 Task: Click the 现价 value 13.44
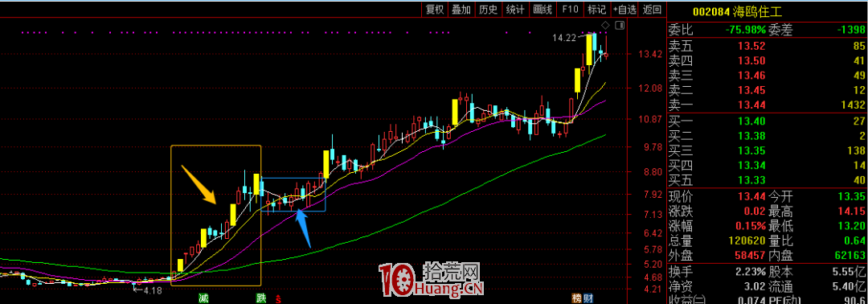752,196
